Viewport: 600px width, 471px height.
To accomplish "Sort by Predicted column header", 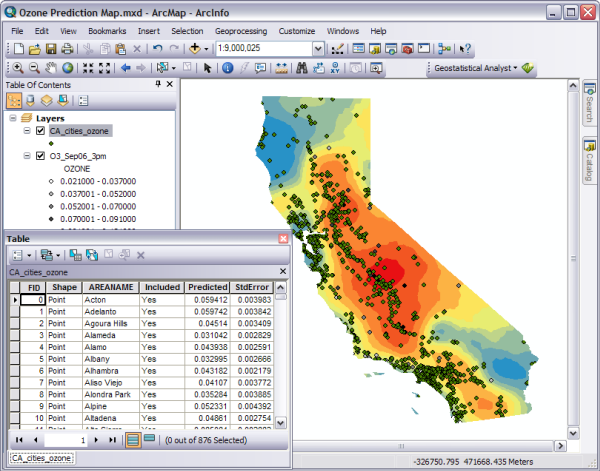I will pos(207,287).
